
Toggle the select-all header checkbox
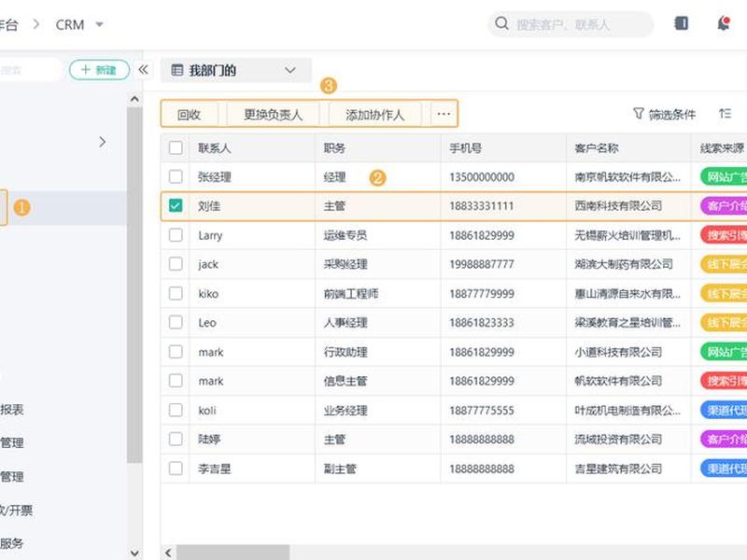pyautogui.click(x=176, y=148)
